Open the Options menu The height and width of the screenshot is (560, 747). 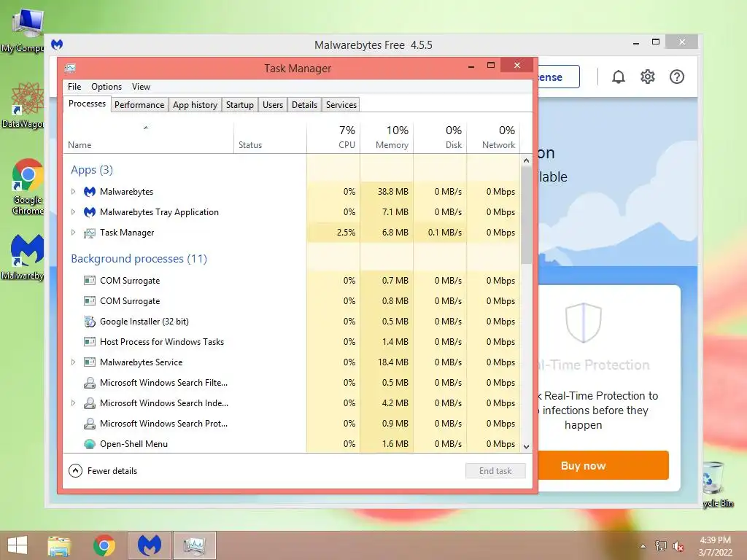(107, 87)
